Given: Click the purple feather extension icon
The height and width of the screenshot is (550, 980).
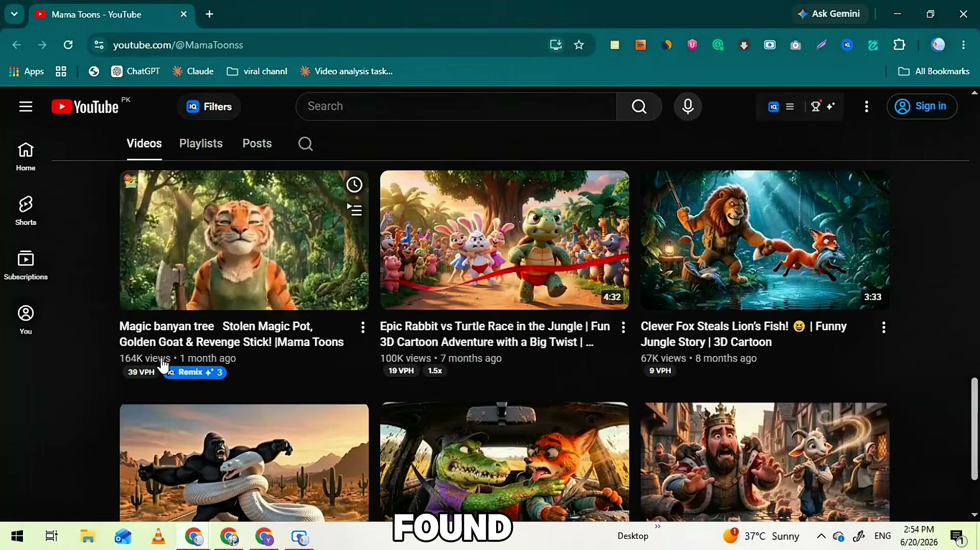Looking at the screenshot, I should point(821,45).
